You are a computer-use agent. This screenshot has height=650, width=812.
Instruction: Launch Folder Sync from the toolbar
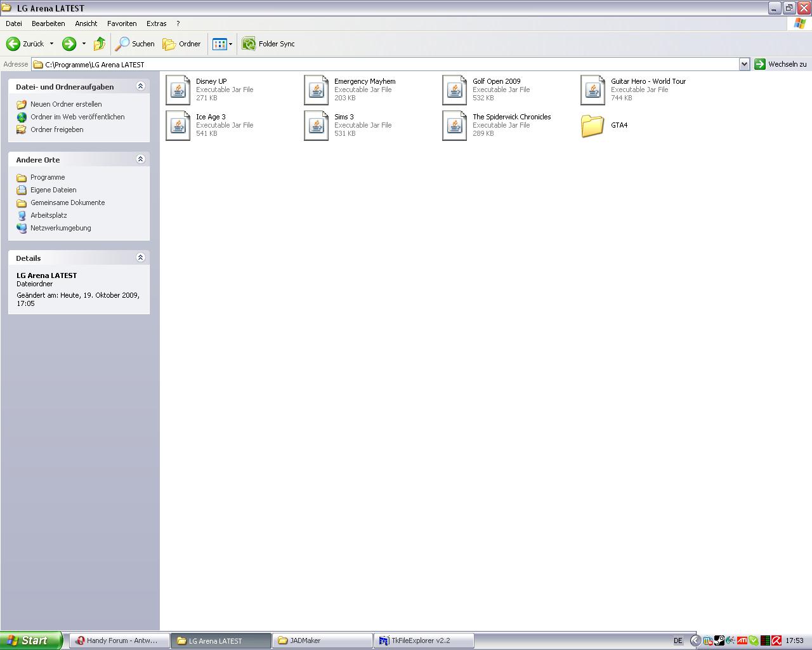(x=269, y=44)
